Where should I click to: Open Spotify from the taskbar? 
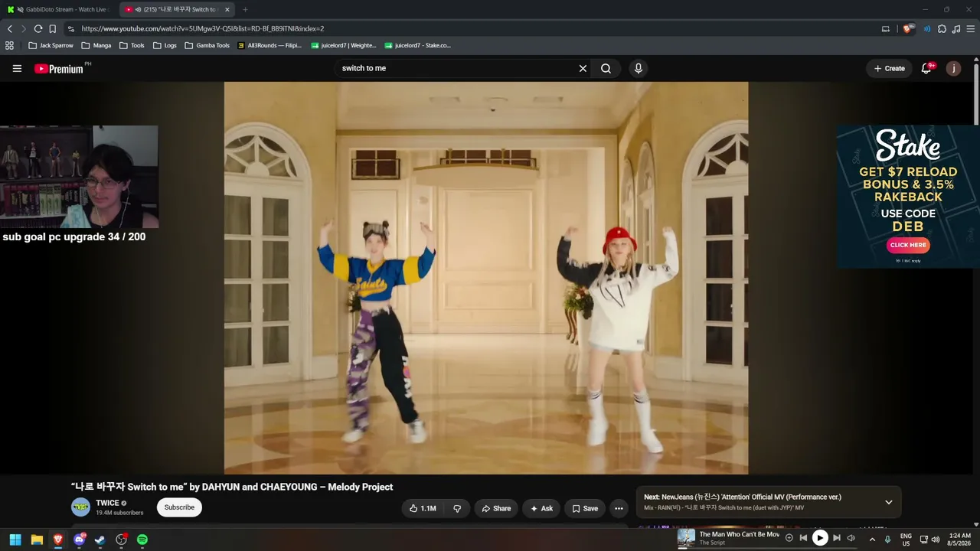pyautogui.click(x=142, y=540)
